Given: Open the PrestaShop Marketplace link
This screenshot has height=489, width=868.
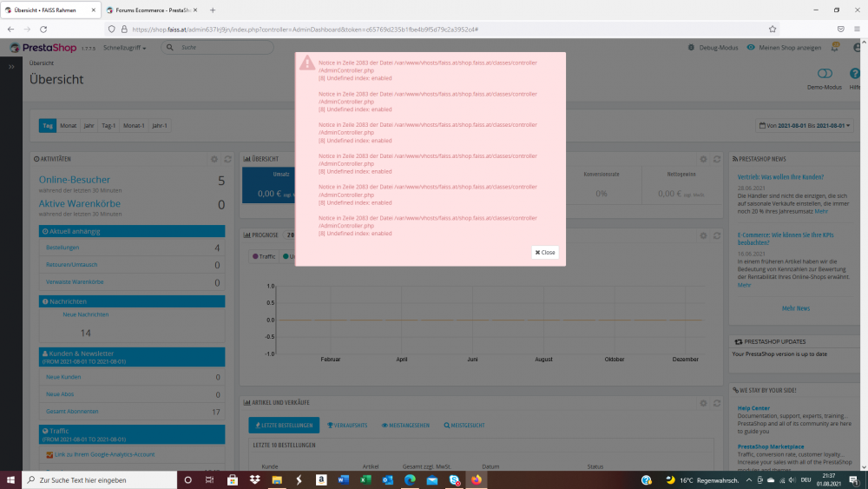Looking at the screenshot, I should point(771,446).
